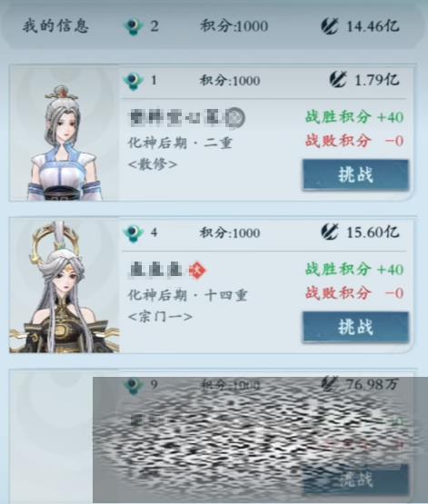This screenshot has width=428, height=504.
Task: Challenge the 化神后期·十四重 opponent
Action: [x=355, y=327]
